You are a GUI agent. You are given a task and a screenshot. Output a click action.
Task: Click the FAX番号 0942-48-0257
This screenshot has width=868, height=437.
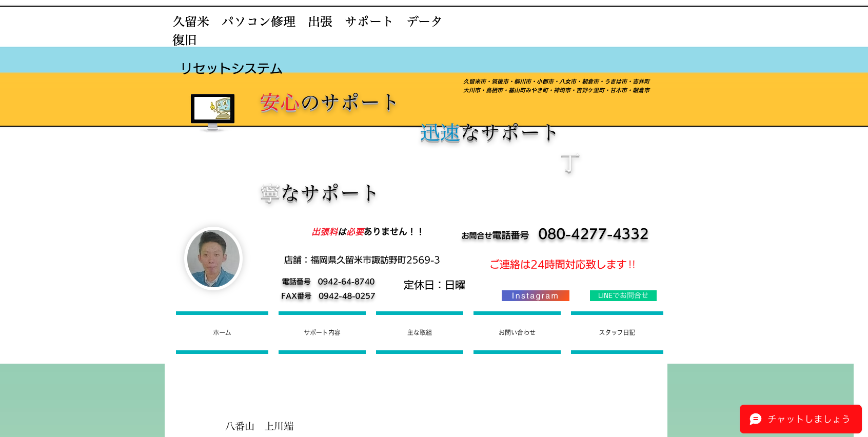328,296
